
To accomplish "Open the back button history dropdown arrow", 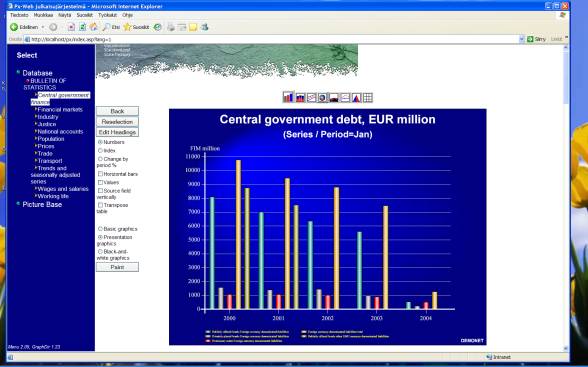I will pyautogui.click(x=43, y=27).
